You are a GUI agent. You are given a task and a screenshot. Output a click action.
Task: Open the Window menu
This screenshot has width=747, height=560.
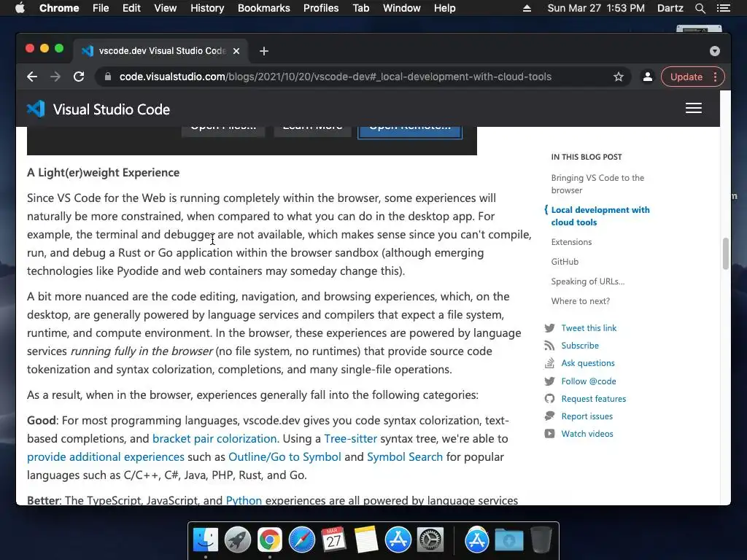(402, 8)
